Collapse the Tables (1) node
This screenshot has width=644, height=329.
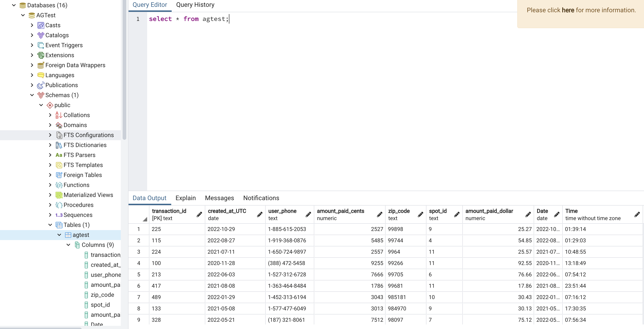point(50,225)
